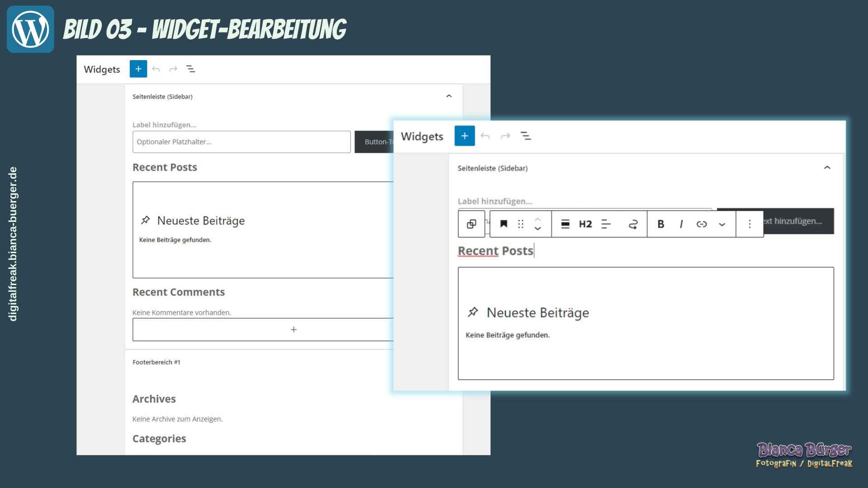Click the move block up arrow
This screenshot has width=868, height=488.
(x=538, y=220)
